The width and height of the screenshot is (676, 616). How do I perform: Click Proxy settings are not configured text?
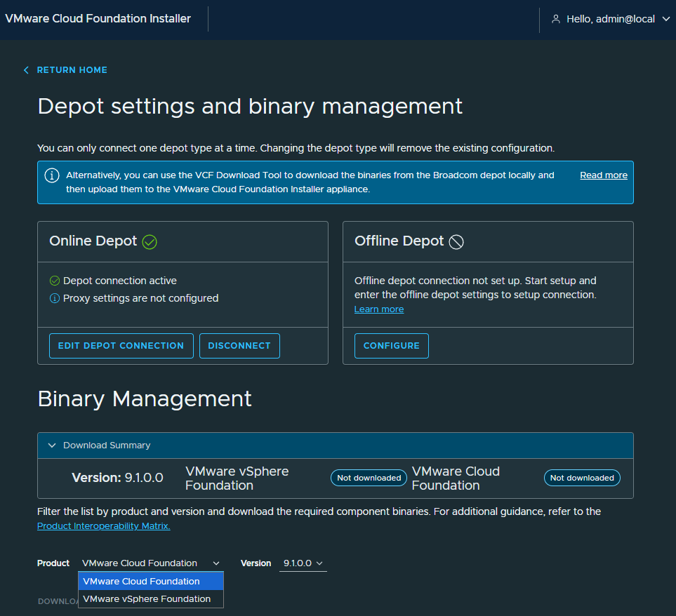[x=140, y=298]
